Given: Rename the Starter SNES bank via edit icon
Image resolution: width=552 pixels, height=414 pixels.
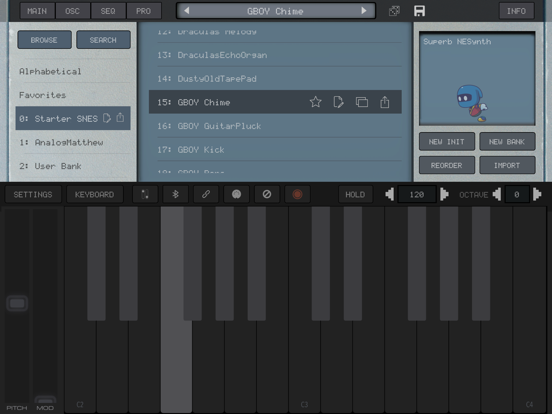Looking at the screenshot, I should 107,118.
